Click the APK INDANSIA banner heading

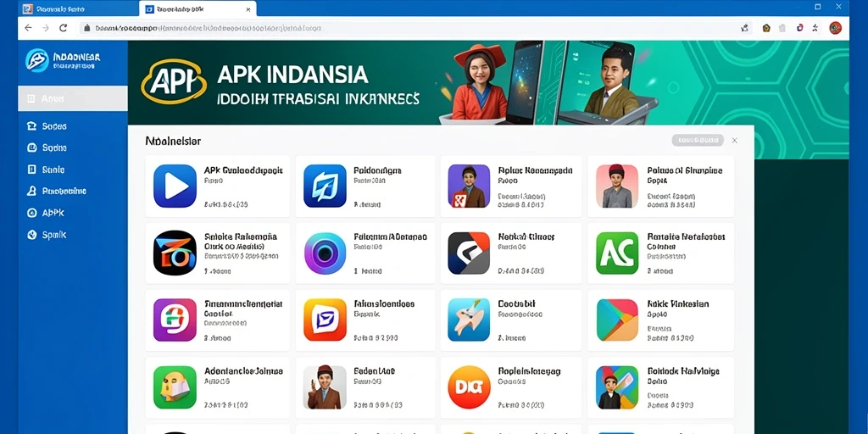292,75
